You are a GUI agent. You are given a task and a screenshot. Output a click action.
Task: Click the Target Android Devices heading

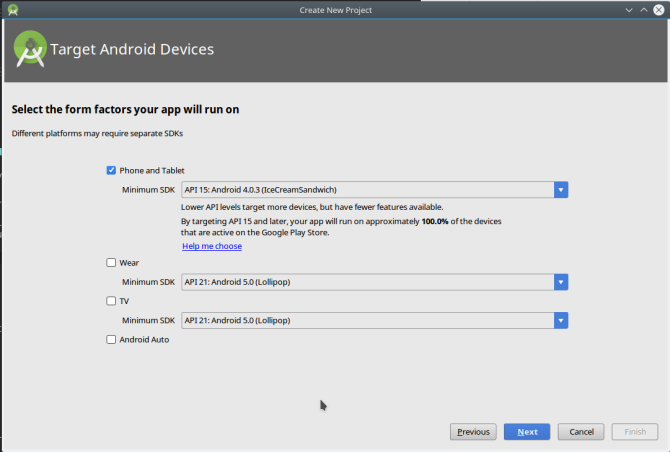coord(132,49)
